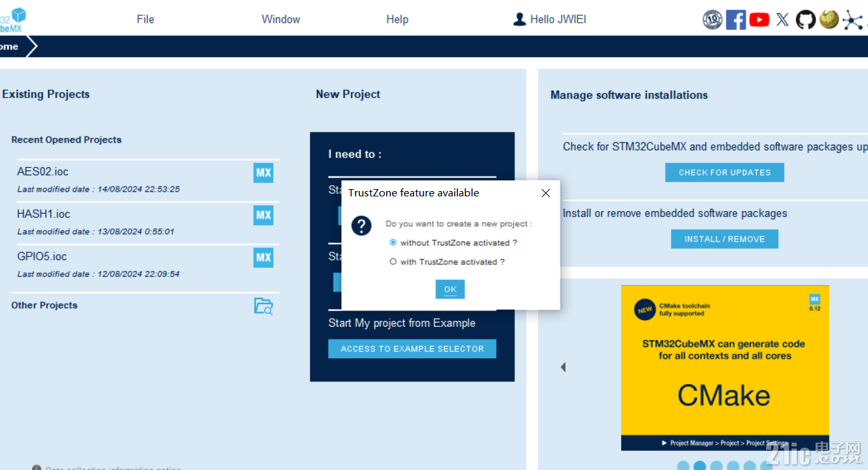Select 'with TrustZone activated' radio option
Screen dimensions: 868x470
[393, 262]
